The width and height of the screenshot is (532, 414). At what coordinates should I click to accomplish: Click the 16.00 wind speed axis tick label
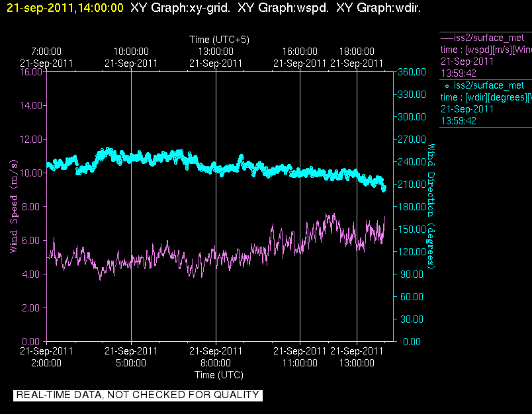coord(31,72)
